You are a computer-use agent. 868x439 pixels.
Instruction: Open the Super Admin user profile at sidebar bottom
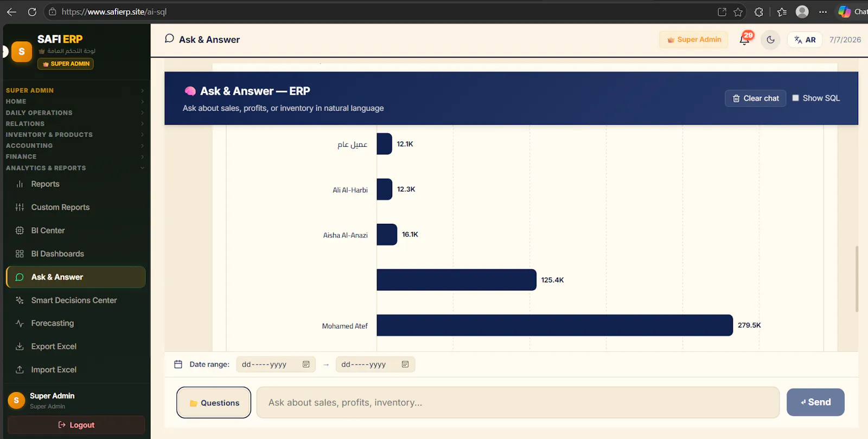75,401
